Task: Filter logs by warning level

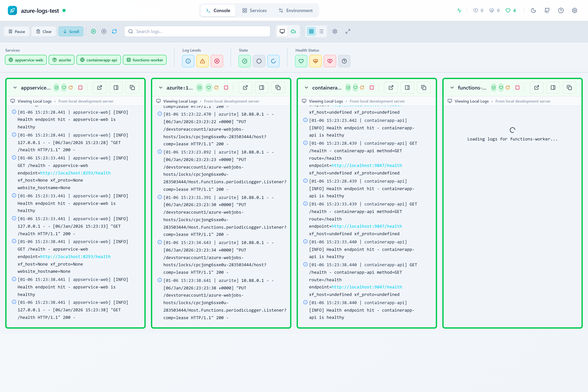Action: coord(203,61)
